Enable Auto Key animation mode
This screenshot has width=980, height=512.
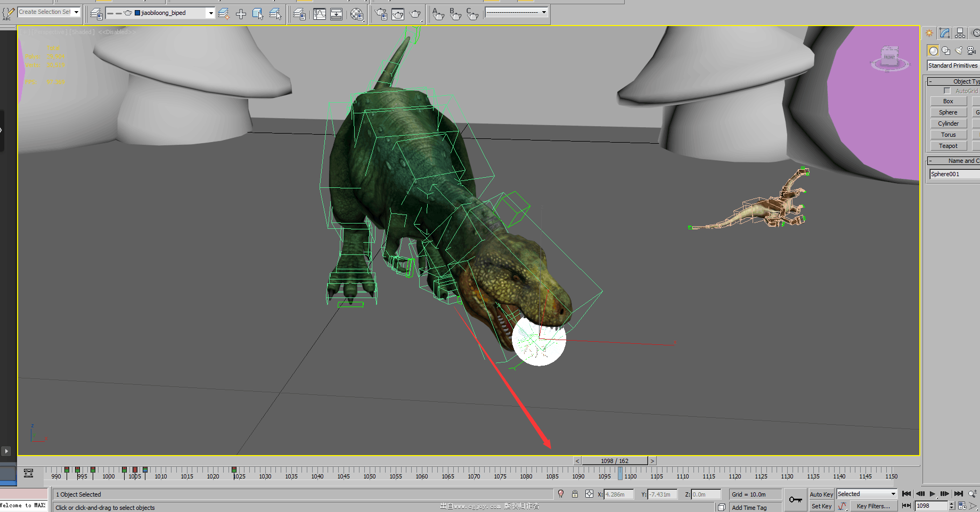pos(821,494)
